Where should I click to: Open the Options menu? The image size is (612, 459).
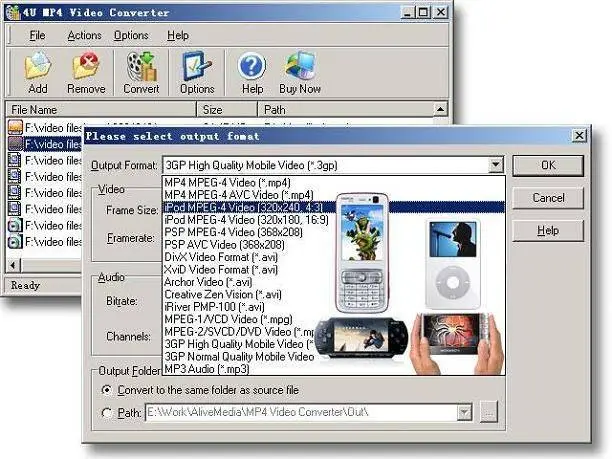point(131,36)
